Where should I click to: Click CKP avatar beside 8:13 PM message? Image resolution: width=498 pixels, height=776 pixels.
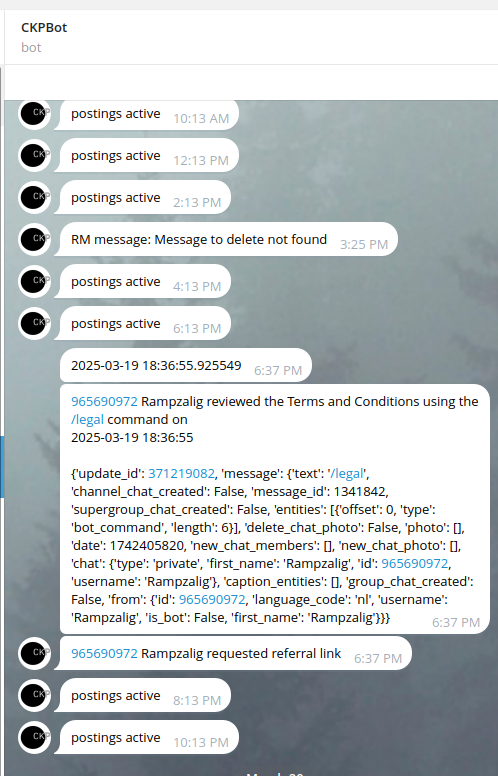click(x=34, y=696)
